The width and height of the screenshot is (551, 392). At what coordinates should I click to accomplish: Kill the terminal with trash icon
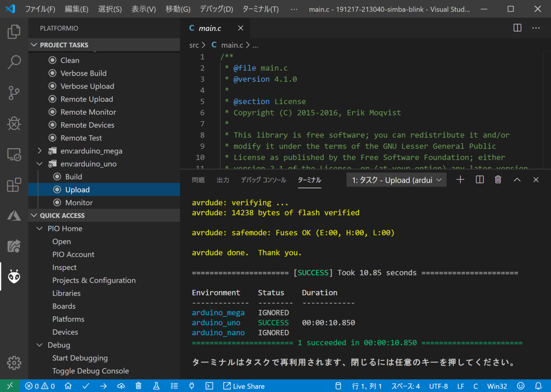coord(498,180)
